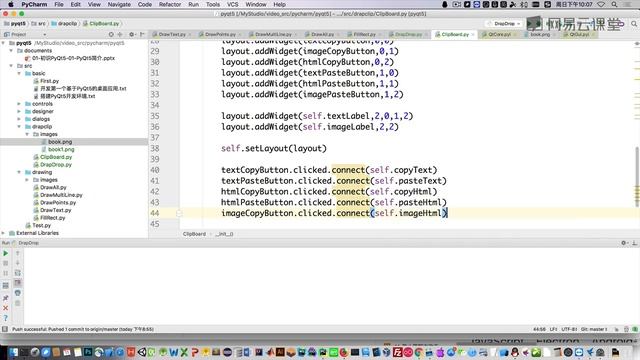The width and height of the screenshot is (640, 360).
Task: Collapse the pyqt5 project root
Action: 4,43
